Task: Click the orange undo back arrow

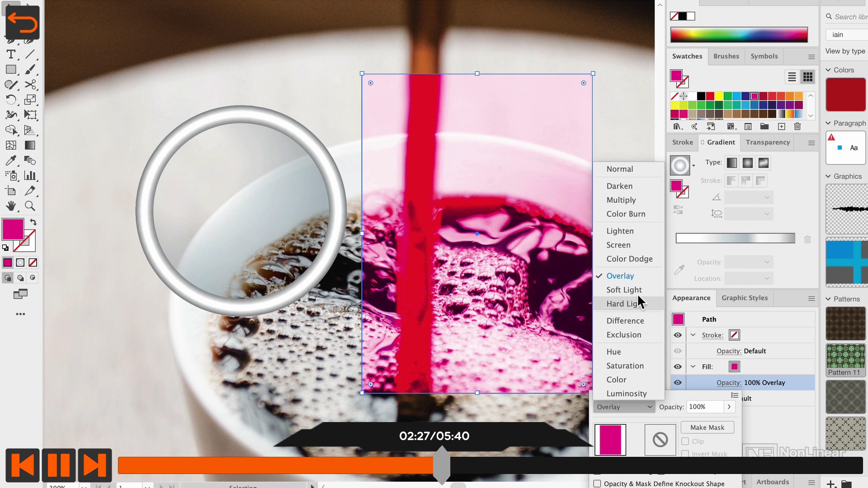Action: 22,23
